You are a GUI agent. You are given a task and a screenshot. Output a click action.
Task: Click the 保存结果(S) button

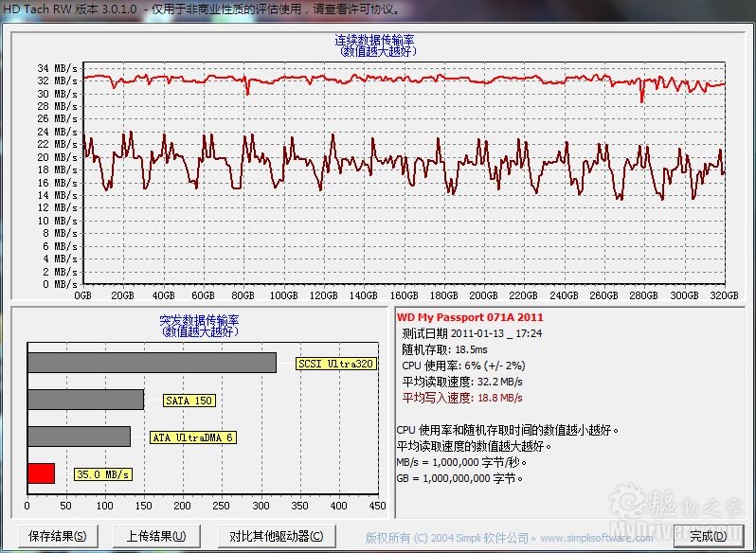[58, 536]
